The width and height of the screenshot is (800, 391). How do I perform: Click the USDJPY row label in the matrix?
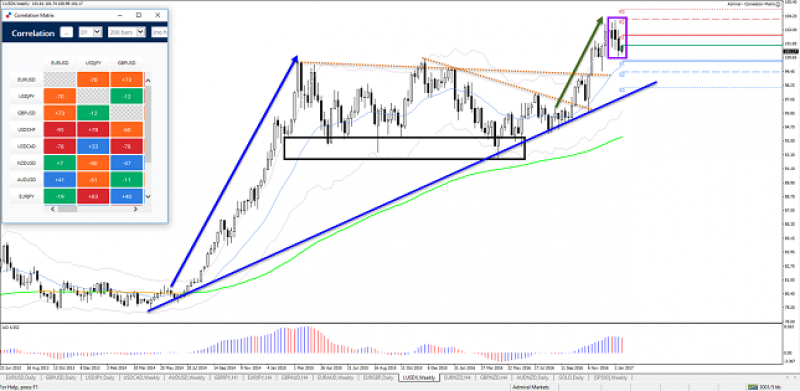(x=26, y=96)
